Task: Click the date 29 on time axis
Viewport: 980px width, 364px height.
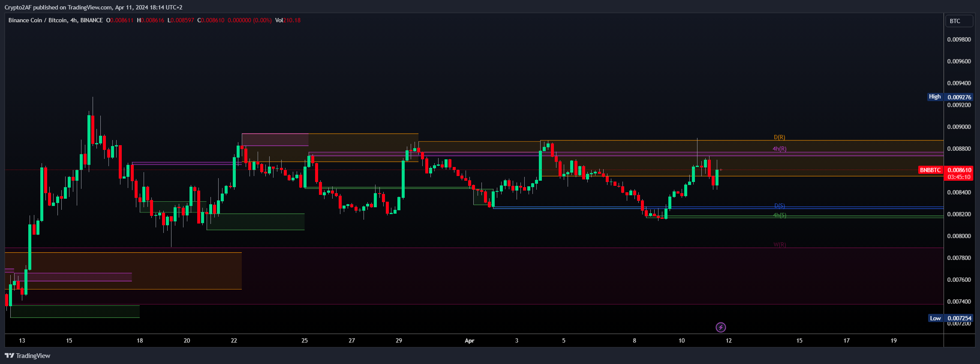Action: pyautogui.click(x=399, y=341)
